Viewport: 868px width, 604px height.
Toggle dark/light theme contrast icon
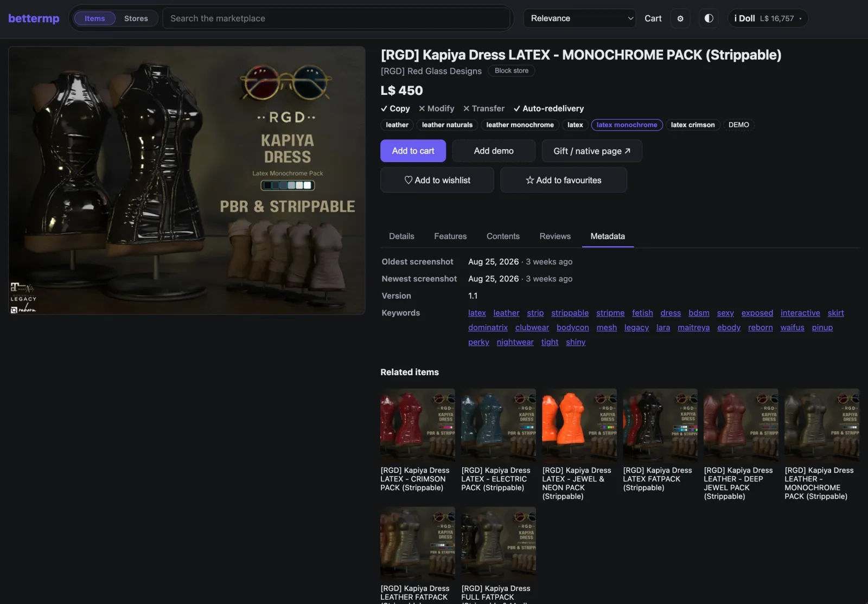(709, 18)
